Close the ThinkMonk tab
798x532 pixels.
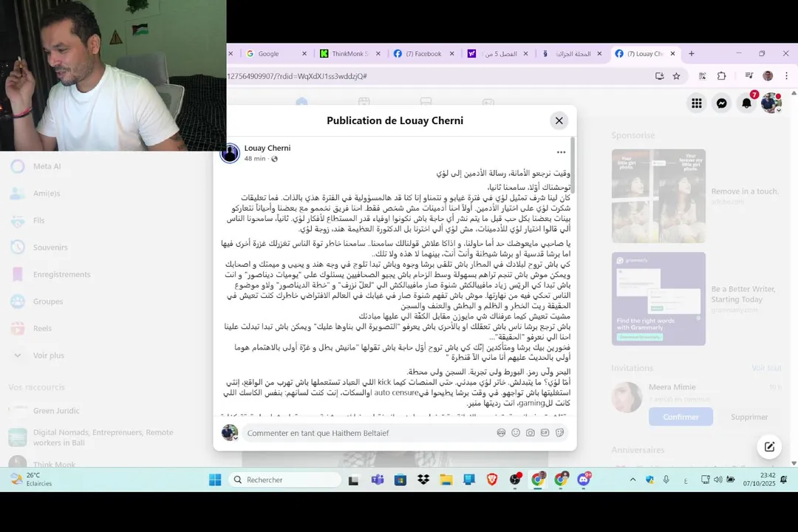click(x=378, y=53)
